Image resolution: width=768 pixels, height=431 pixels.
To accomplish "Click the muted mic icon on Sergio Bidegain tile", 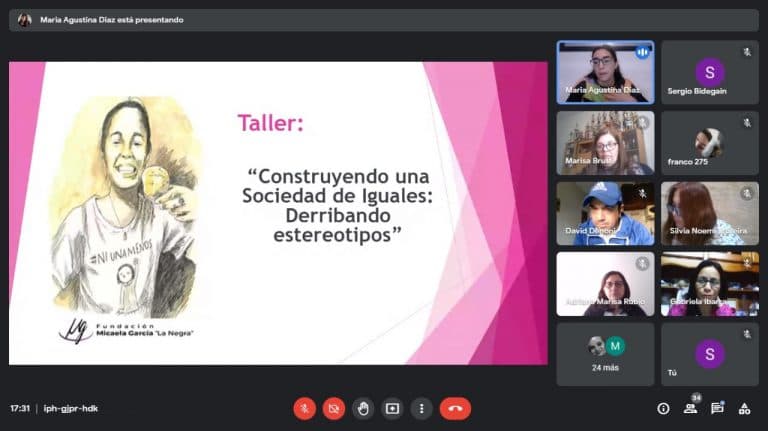I will pyautogui.click(x=747, y=52).
